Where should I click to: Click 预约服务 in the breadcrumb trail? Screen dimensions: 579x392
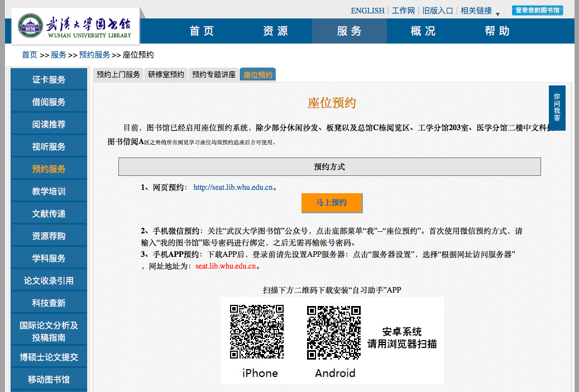[x=94, y=55]
